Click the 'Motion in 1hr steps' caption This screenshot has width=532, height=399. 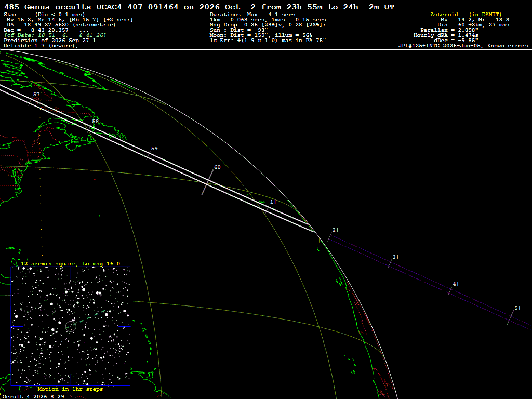click(70, 389)
